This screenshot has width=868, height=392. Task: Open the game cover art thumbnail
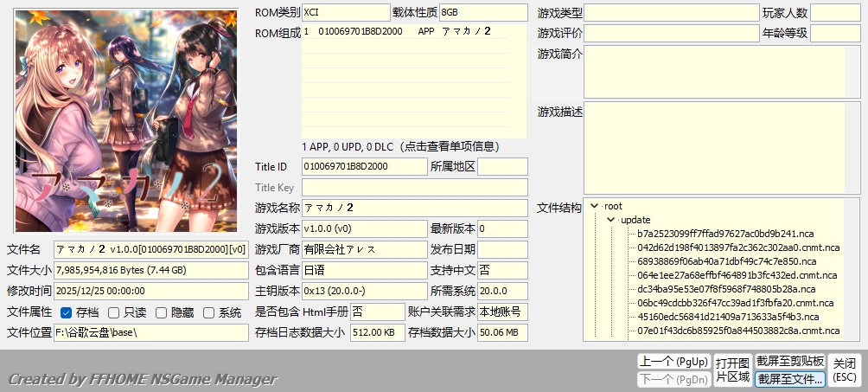tap(126, 120)
